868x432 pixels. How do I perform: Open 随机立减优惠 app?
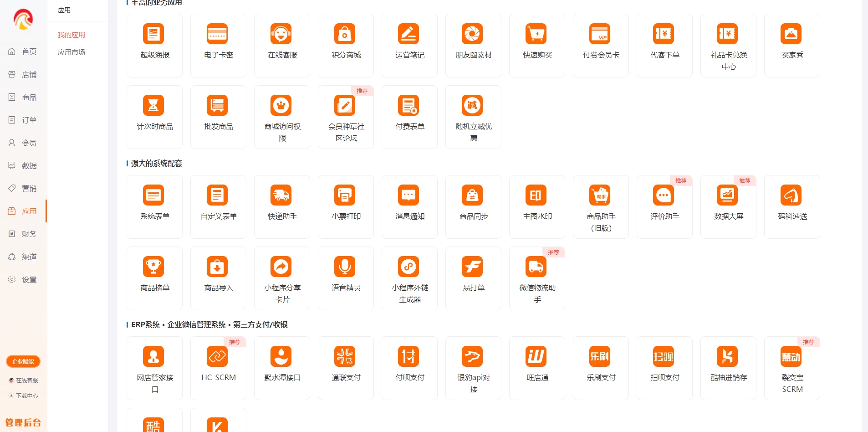click(473, 117)
